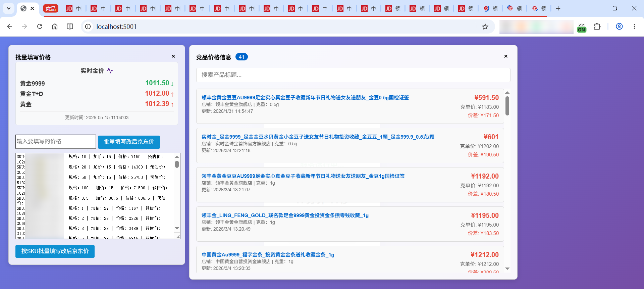Open the 领丰金黄金豆豆 金豆0.5g product link

pos(305,97)
